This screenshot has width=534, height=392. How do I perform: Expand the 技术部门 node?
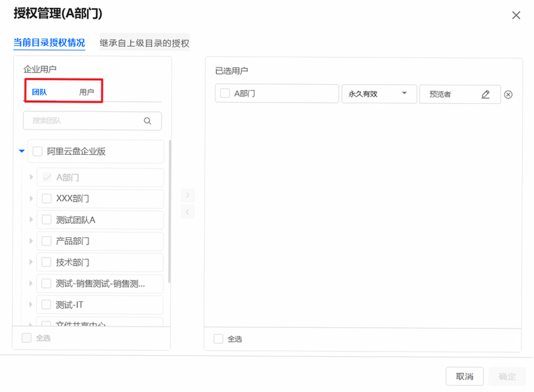(x=31, y=262)
